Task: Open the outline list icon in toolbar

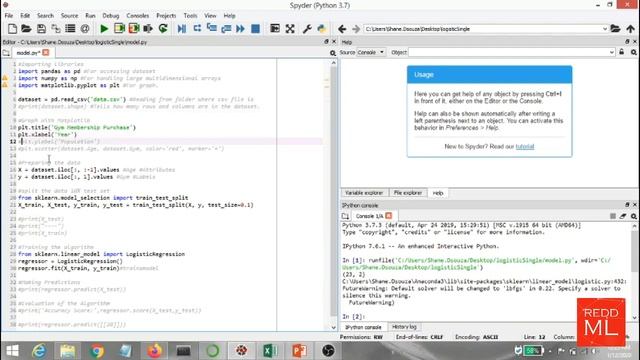Action: coord(70,29)
